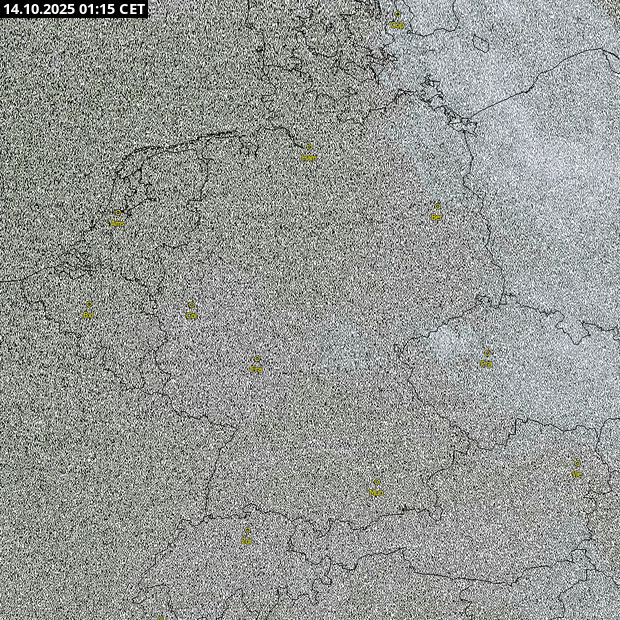Click the Copenhagen yellow city marker at top
620x620 pixels.
tap(397, 20)
